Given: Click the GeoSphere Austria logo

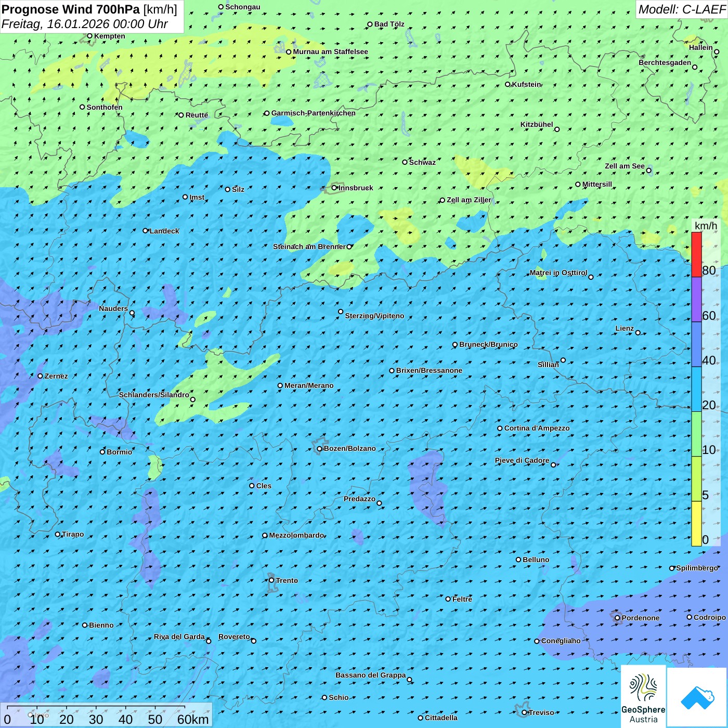Looking at the screenshot, I should pos(643,697).
